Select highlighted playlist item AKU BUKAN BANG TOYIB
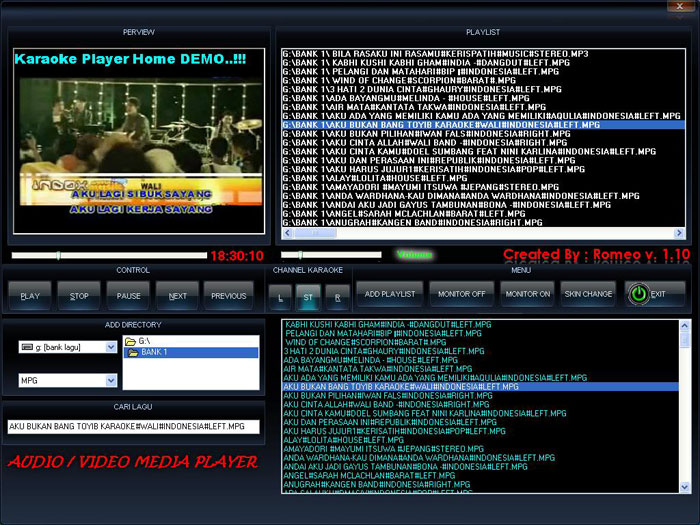Image resolution: width=700 pixels, height=525 pixels. [x=483, y=125]
